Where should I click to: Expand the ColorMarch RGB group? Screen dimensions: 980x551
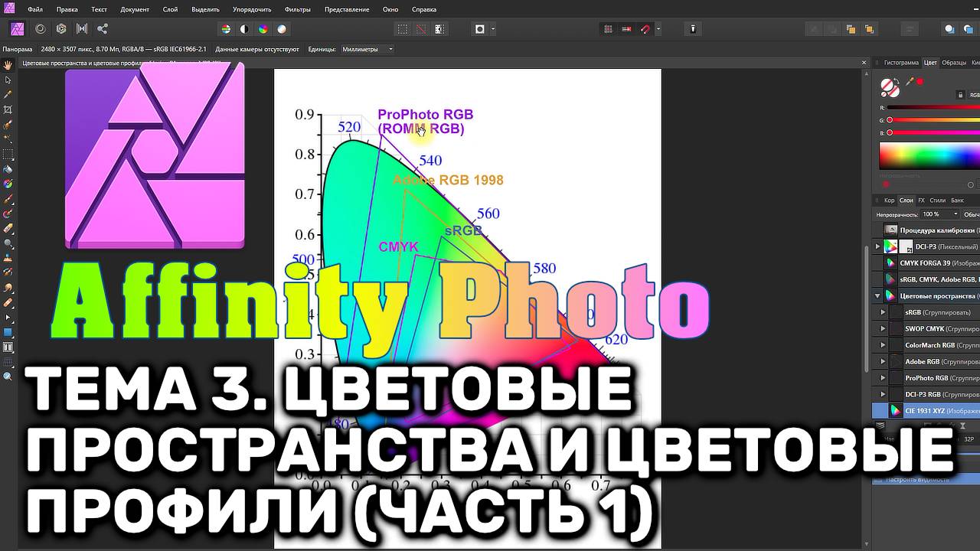[883, 345]
